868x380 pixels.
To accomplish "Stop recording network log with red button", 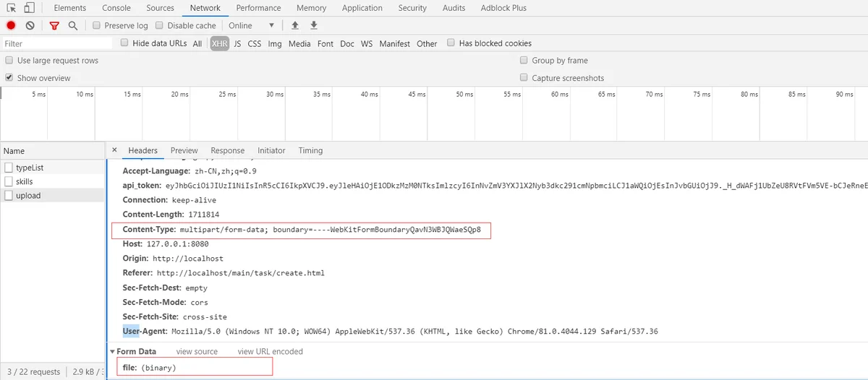I will point(11,25).
